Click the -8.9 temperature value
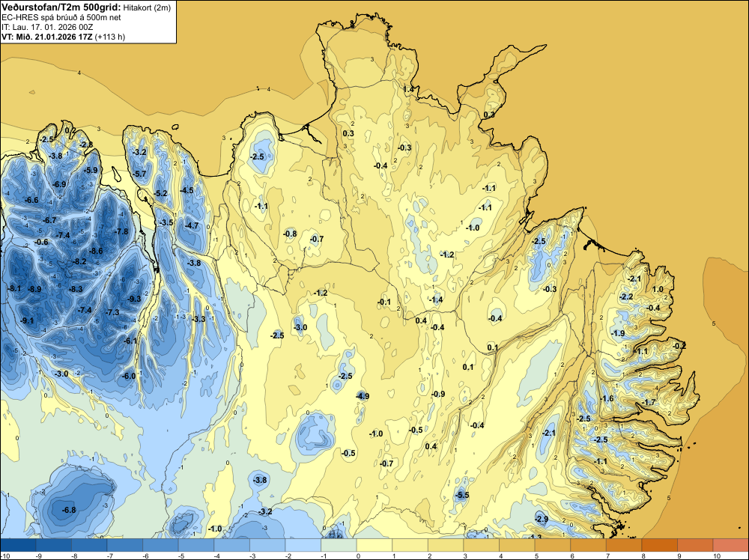This screenshot has height=560, width=749. 34,289
